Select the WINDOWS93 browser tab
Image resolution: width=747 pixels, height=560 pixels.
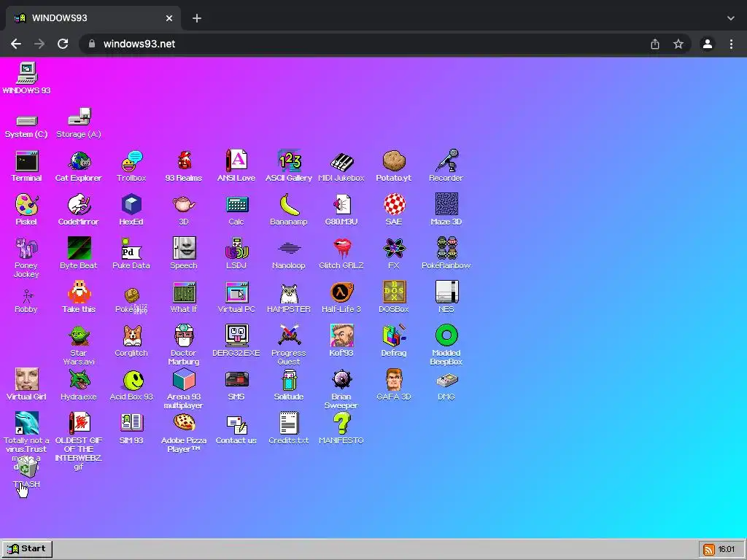tap(93, 18)
